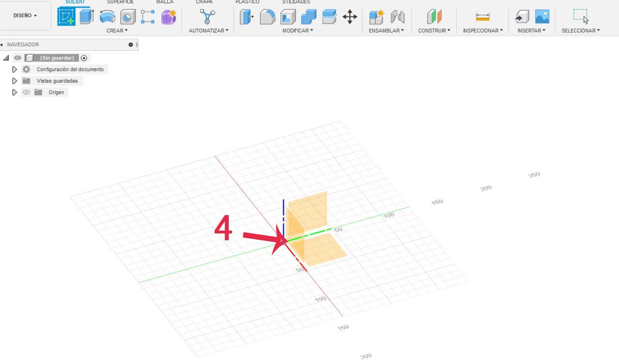Click the gear icon beside Configuración del documento
The height and width of the screenshot is (364, 619).
(26, 69)
